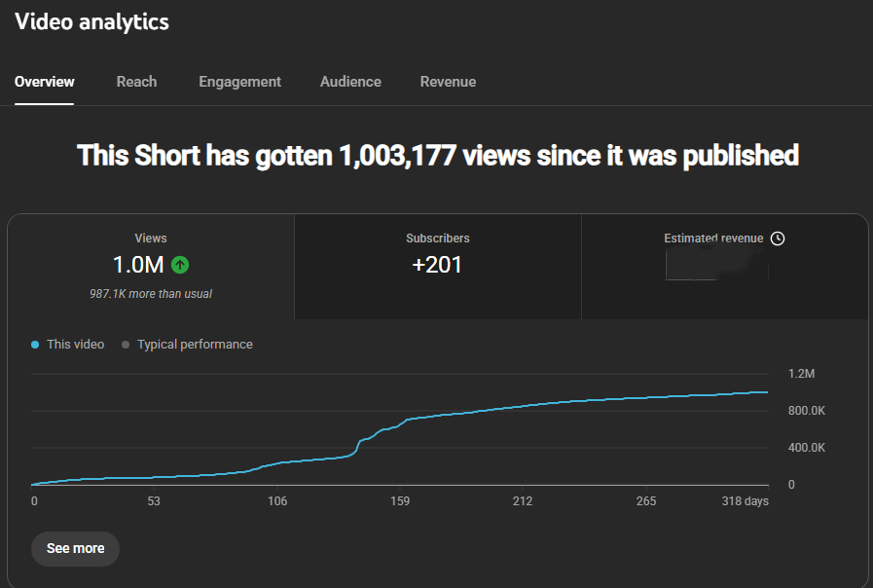Open the Reach tab

click(x=136, y=82)
